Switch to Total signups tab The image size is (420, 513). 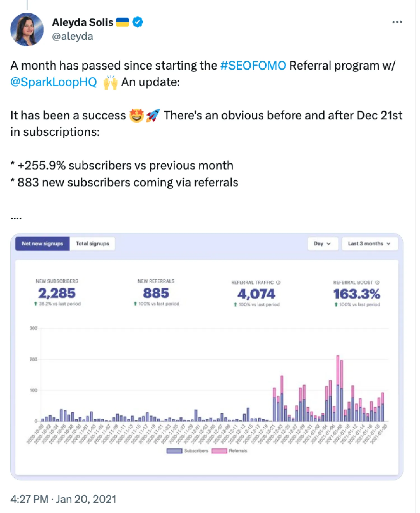point(92,244)
